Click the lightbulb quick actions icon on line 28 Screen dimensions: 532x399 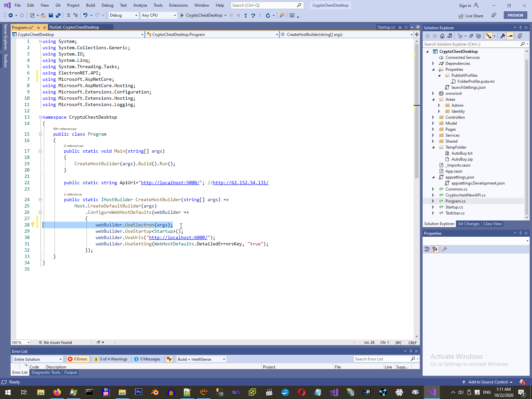33,225
